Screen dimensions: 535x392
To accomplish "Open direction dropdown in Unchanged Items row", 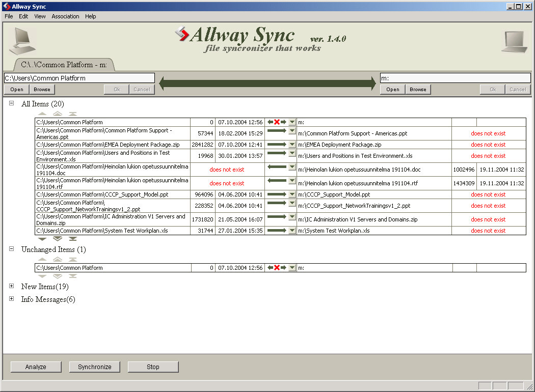I will tap(292, 268).
